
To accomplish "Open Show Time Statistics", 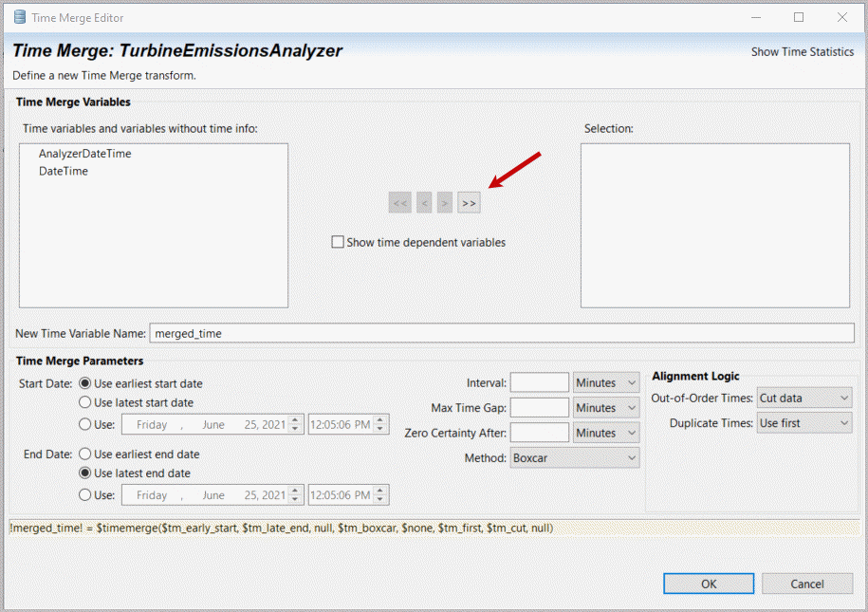I will [x=802, y=51].
